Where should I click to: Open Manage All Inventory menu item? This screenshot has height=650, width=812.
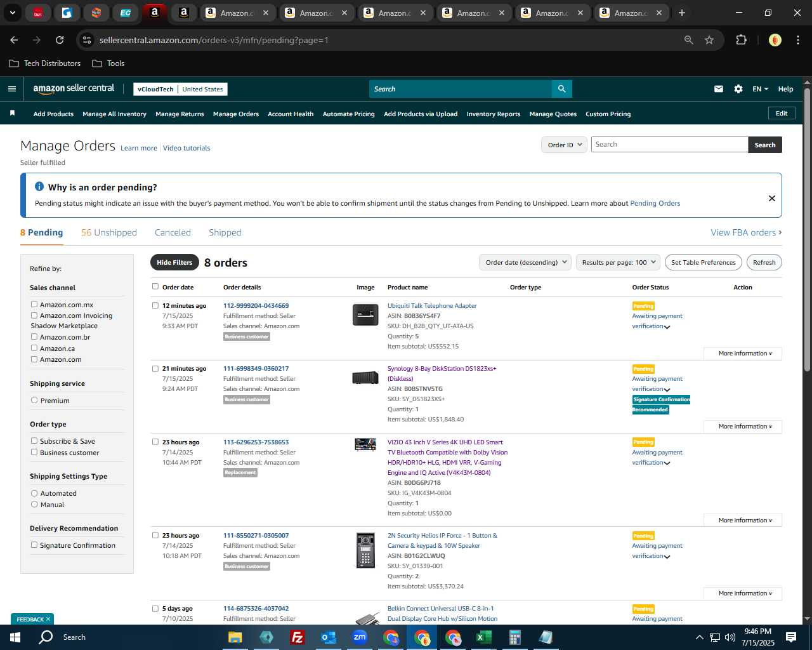click(114, 114)
